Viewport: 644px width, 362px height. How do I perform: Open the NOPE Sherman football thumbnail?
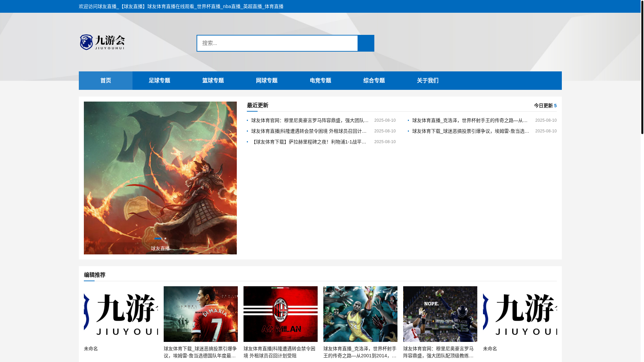click(x=440, y=314)
